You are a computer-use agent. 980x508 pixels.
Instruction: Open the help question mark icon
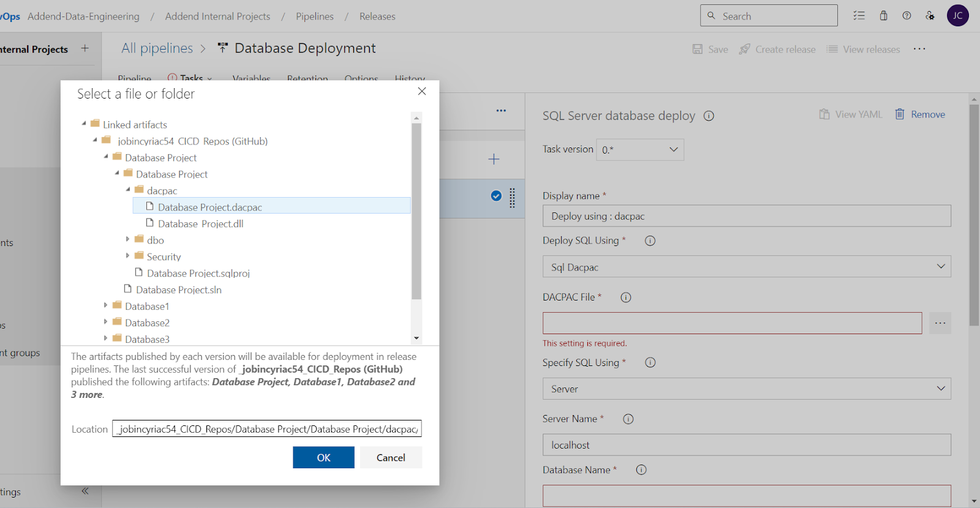pos(907,16)
